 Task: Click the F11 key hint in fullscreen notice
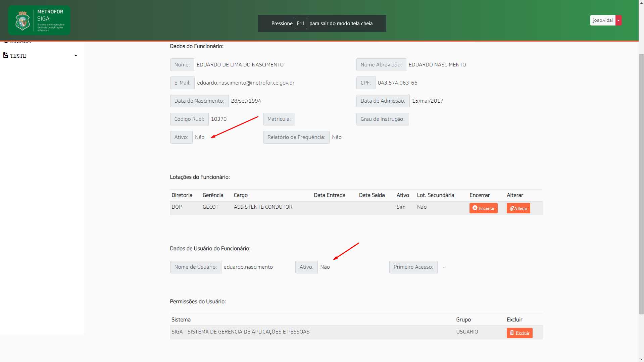tap(301, 23)
